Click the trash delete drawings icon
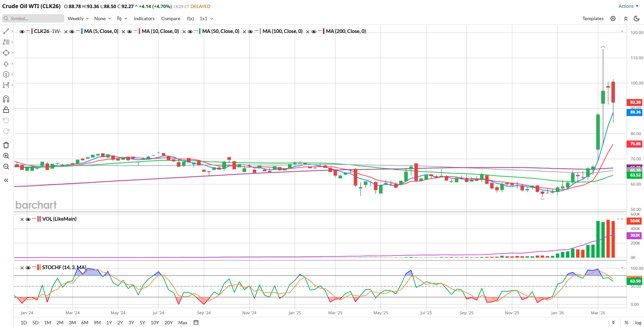Screen dimensions: 644x327 tap(6, 145)
